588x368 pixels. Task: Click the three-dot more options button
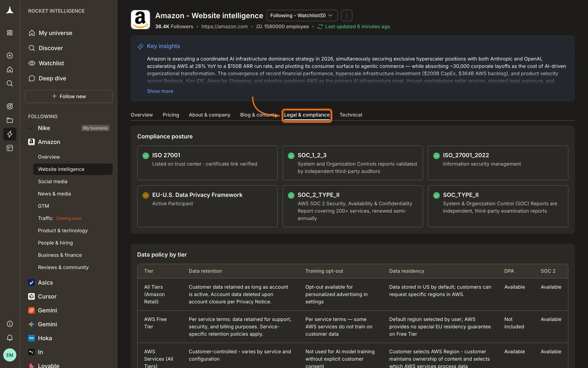(346, 16)
